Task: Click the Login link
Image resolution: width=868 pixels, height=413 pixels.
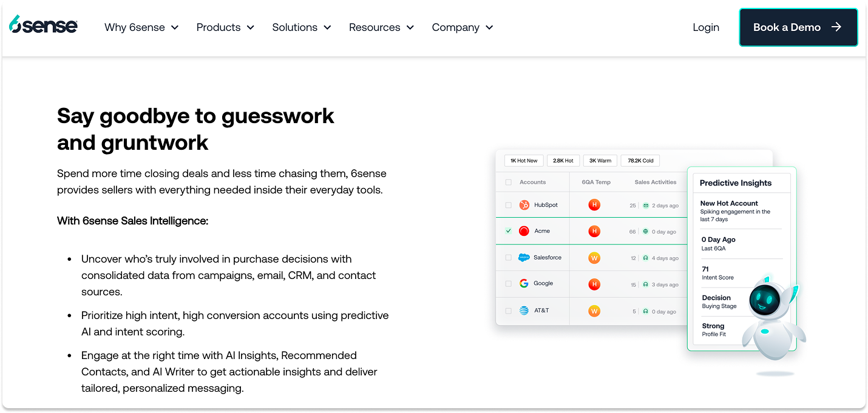Action: point(706,27)
